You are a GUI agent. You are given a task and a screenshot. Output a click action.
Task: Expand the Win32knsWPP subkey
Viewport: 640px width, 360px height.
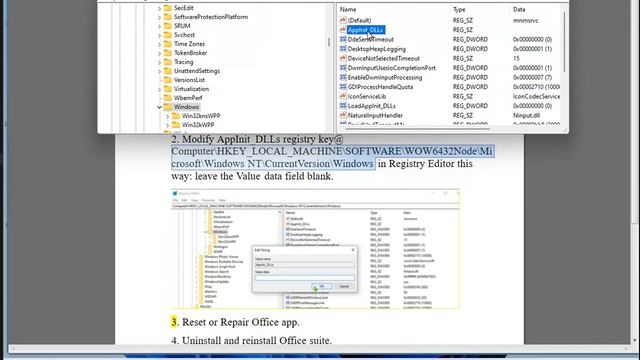pos(168,116)
